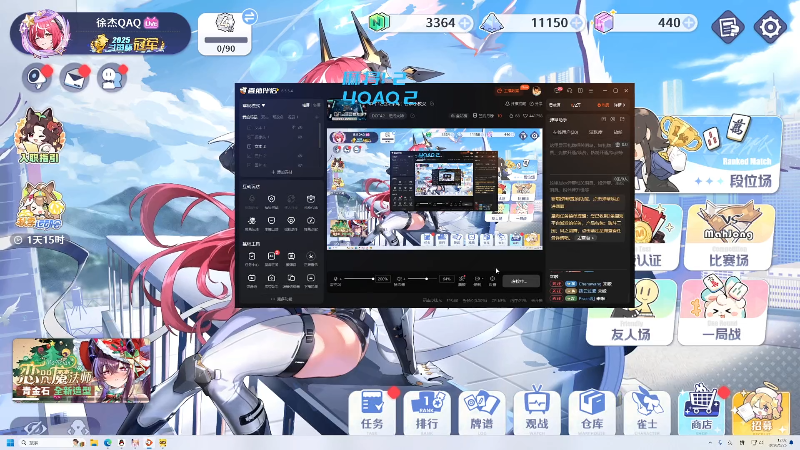Open the notes log icon beside settings
The height and width of the screenshot is (450, 800).
pos(728,27)
